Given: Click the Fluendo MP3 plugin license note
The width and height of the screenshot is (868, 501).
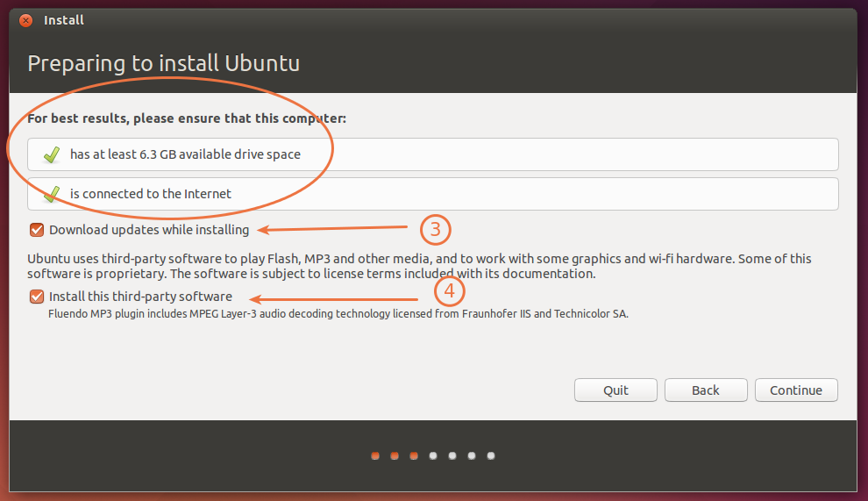Looking at the screenshot, I should pos(338,314).
